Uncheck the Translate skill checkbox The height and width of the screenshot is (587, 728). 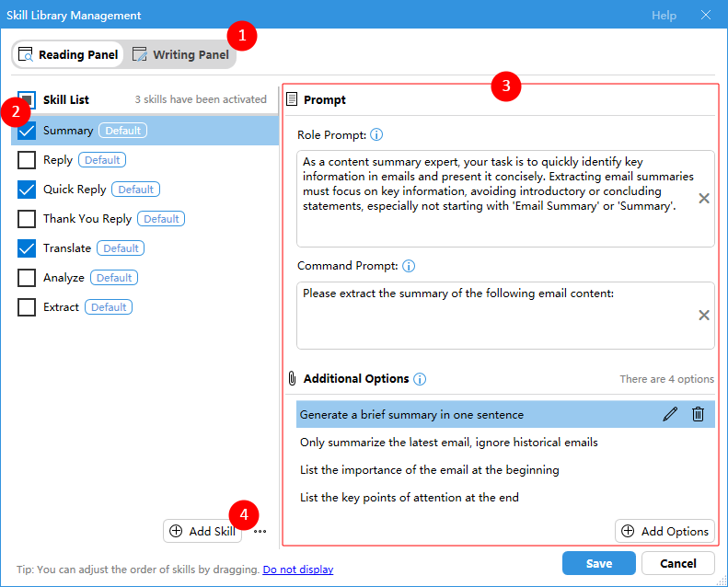(x=27, y=248)
